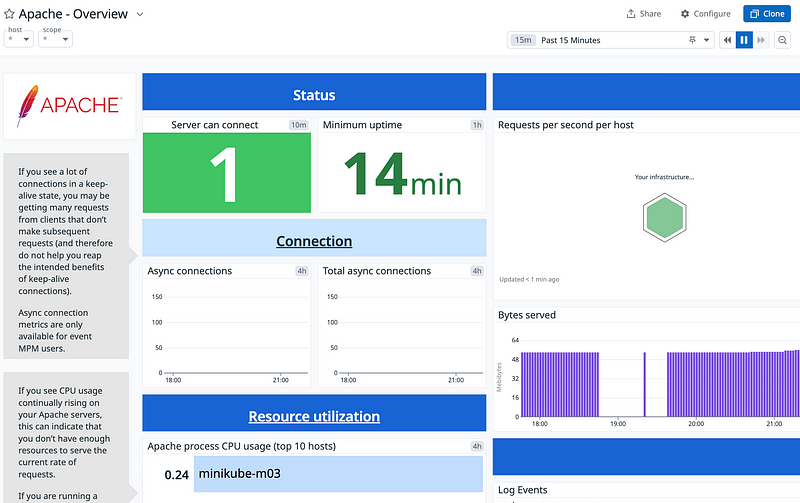Pause live dashboard updates
800x503 pixels.
click(x=744, y=40)
